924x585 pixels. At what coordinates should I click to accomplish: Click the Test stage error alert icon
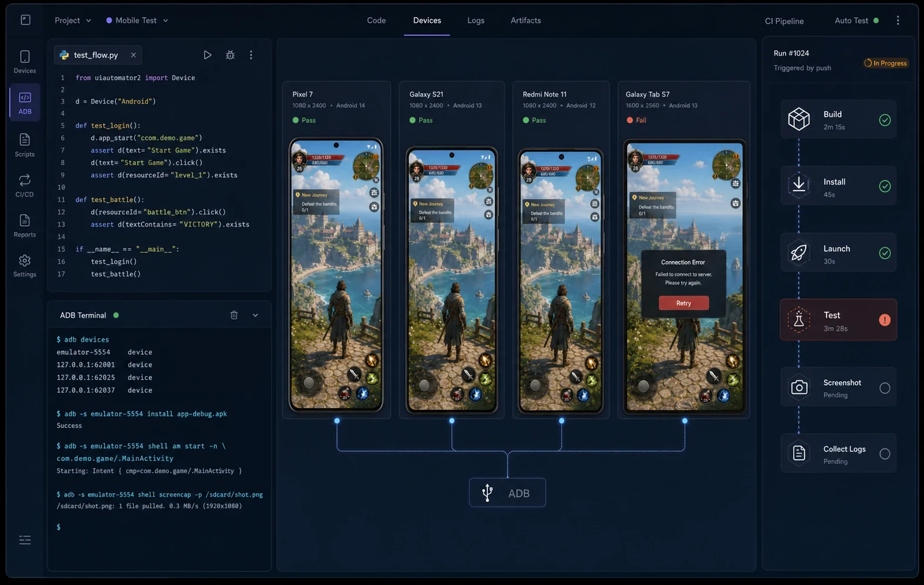[885, 320]
